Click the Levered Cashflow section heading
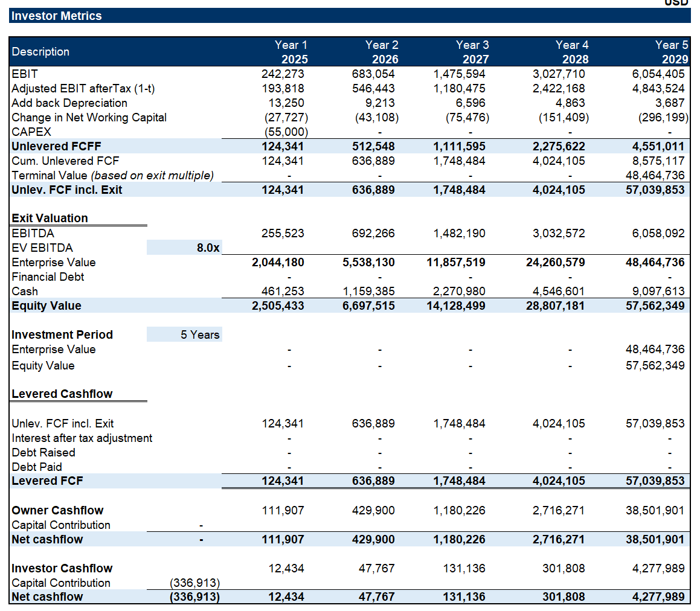700x611 pixels. (62, 394)
